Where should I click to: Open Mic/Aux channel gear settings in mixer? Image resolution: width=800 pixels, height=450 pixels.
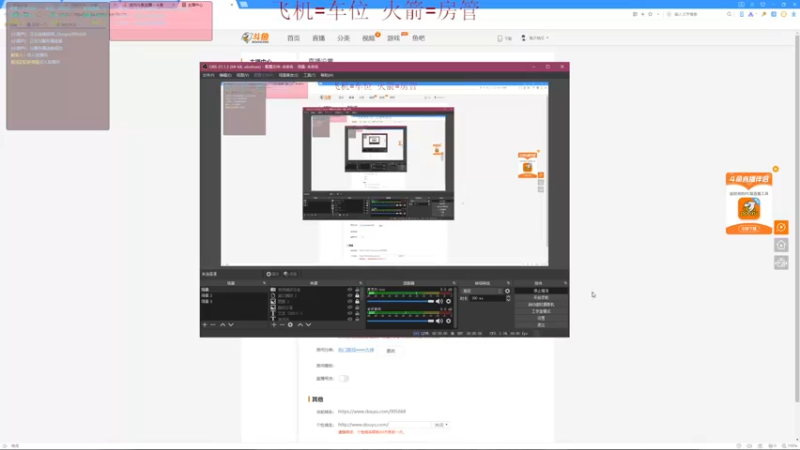448,301
